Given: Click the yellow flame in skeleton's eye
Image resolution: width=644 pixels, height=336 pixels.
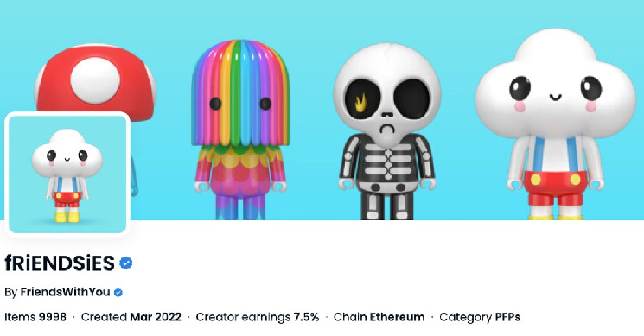Looking at the screenshot, I should [360, 103].
